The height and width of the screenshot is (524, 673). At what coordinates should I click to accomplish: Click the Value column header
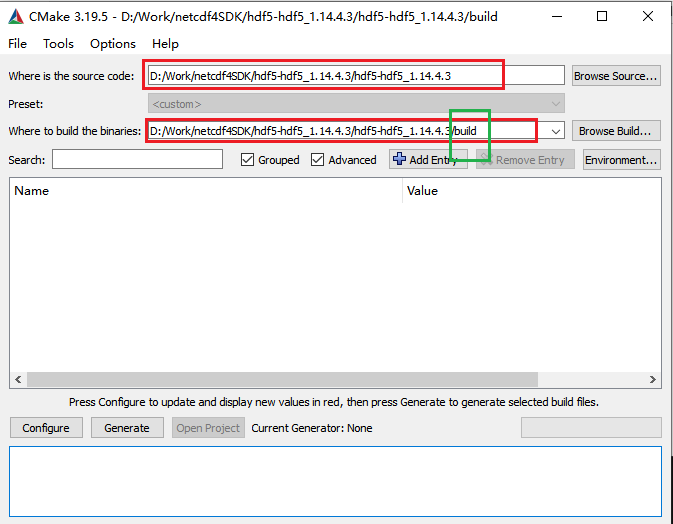[x=532, y=191]
